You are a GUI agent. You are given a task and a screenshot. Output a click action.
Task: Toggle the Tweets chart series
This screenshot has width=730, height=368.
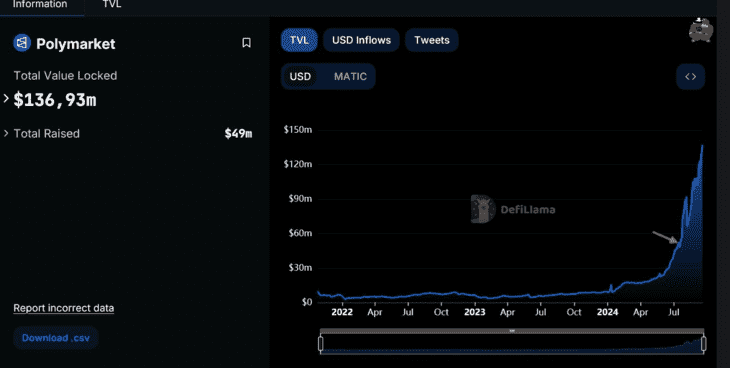pyautogui.click(x=432, y=40)
